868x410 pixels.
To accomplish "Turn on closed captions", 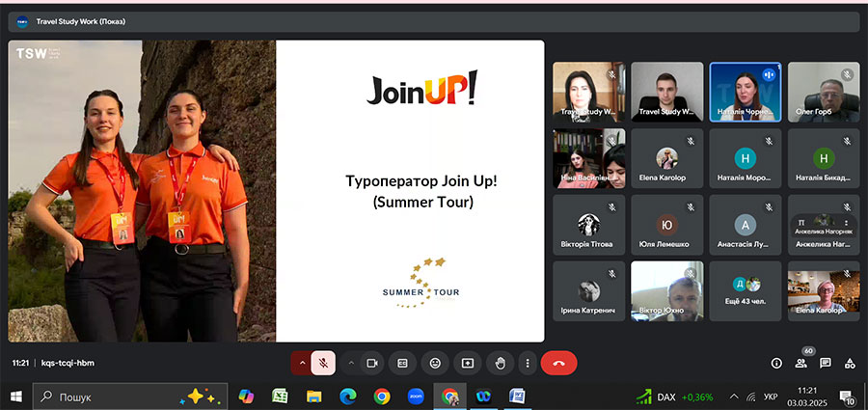I will point(402,364).
